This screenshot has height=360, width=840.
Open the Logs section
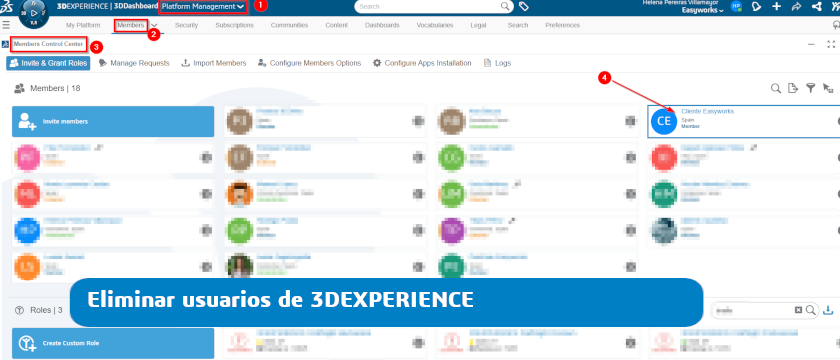(497, 63)
